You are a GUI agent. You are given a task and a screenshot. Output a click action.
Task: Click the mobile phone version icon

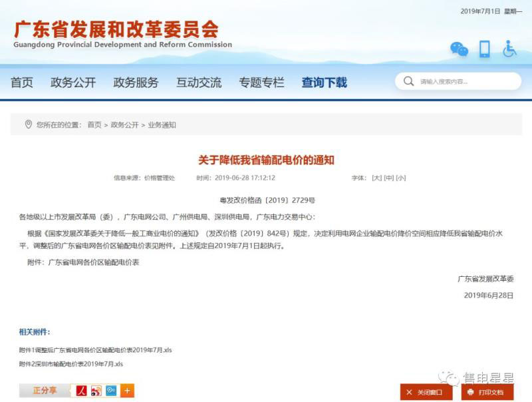pos(484,49)
